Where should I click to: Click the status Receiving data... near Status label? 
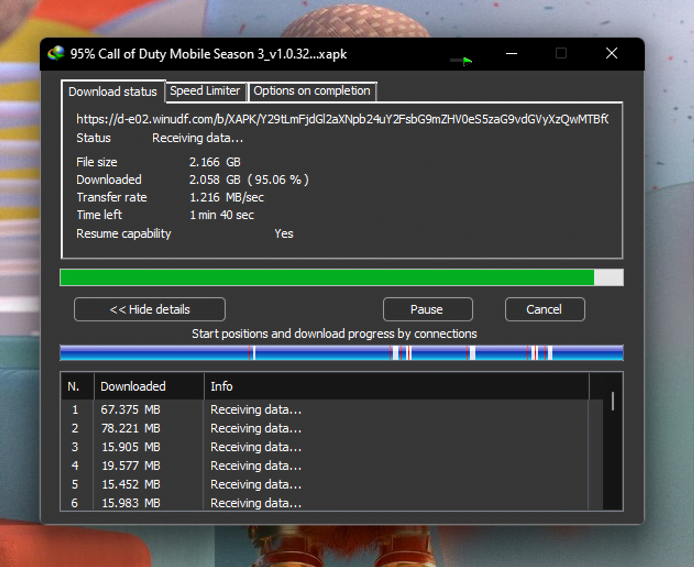pyautogui.click(x=197, y=138)
